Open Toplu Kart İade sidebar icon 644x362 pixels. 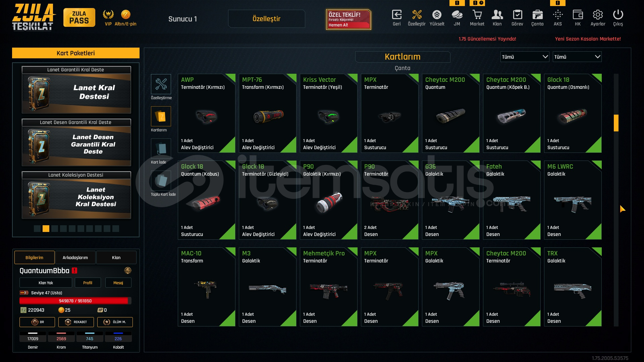point(161,181)
